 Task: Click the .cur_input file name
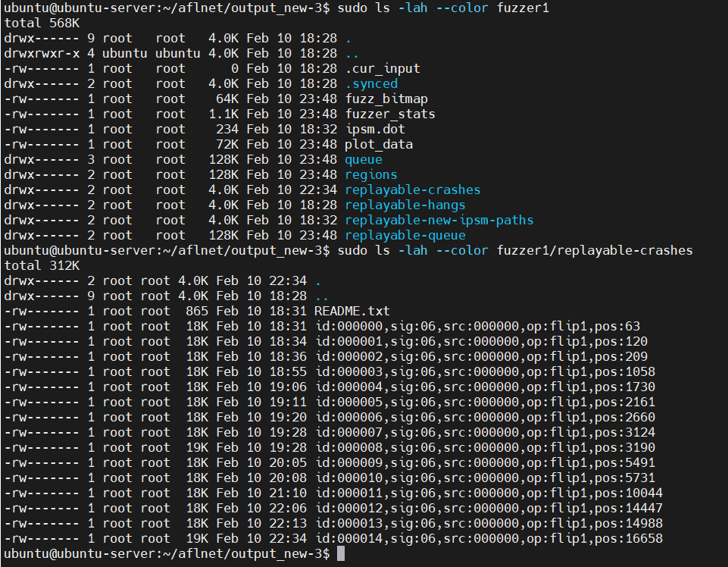(x=383, y=68)
